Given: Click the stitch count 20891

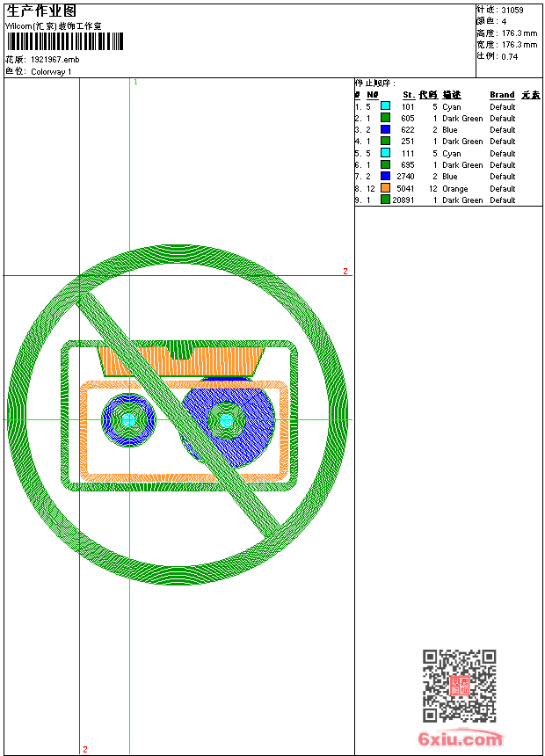Looking at the screenshot, I should [403, 200].
